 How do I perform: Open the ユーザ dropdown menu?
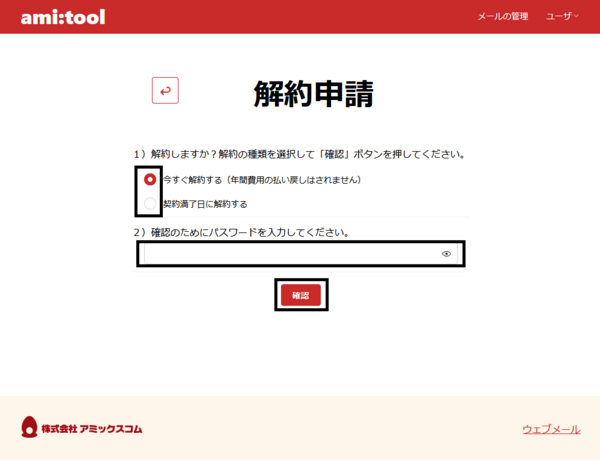tap(559, 17)
